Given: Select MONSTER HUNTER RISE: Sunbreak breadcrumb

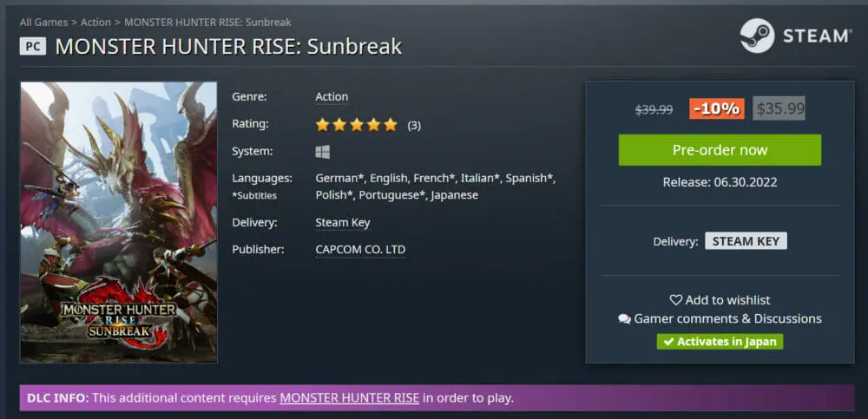Looking at the screenshot, I should (207, 22).
